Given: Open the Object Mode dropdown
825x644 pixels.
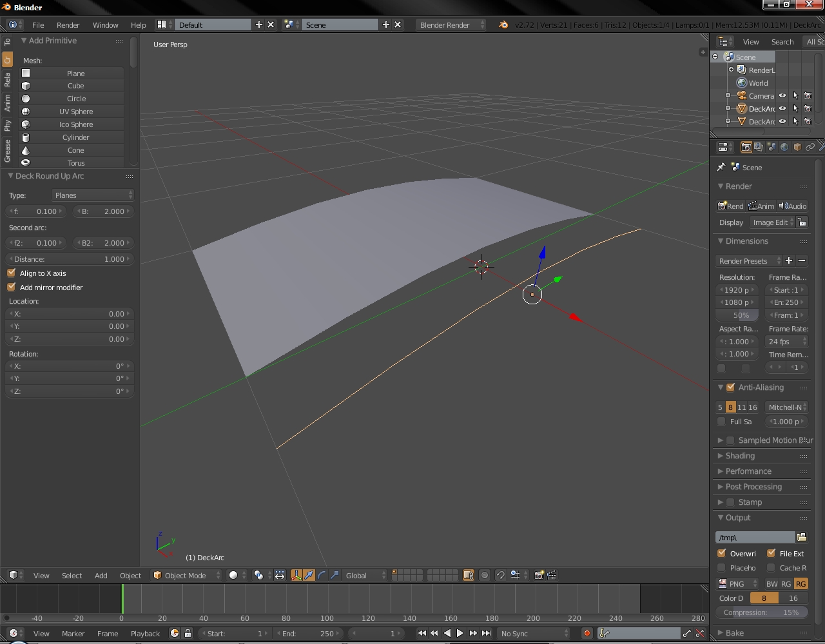Looking at the screenshot, I should (x=186, y=575).
